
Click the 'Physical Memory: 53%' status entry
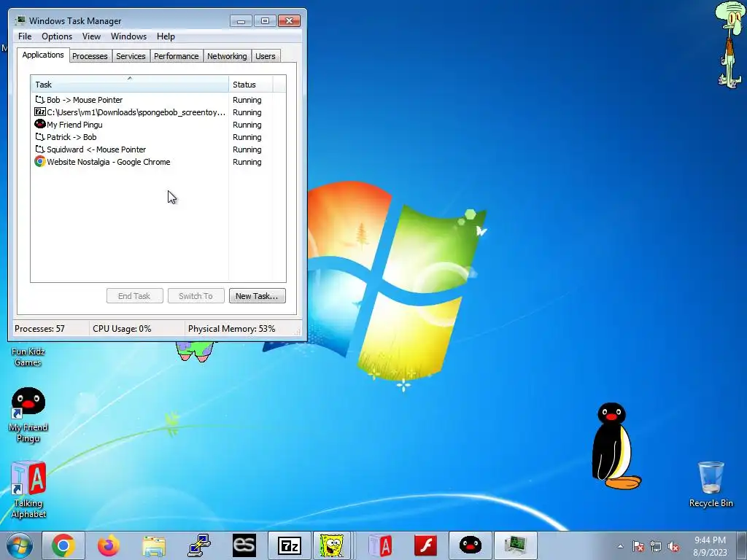tap(231, 329)
